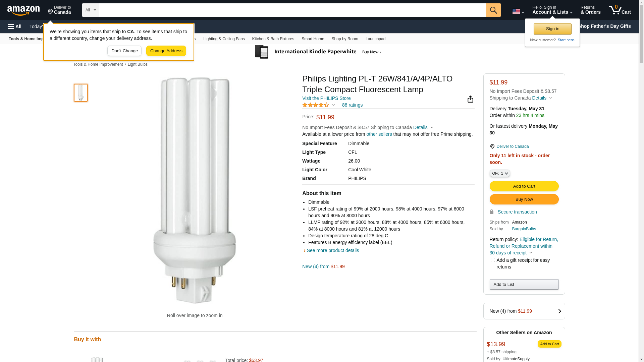Screen dimensions: 644x362
Task: Open the shopping cart icon
Action: tap(620, 10)
